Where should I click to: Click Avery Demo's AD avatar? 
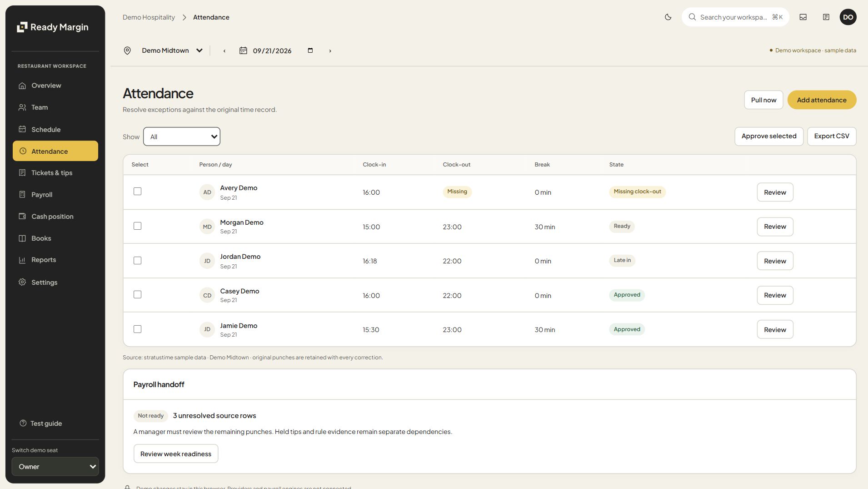(207, 192)
